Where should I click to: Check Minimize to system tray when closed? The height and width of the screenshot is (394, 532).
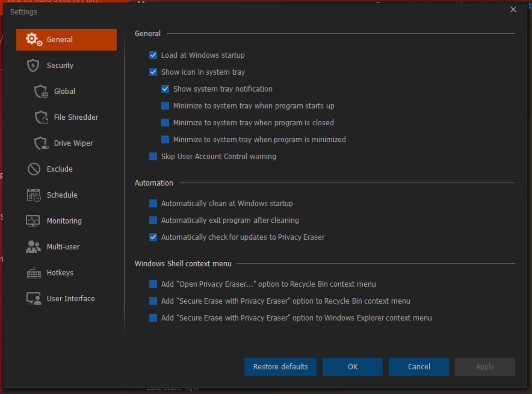coord(165,123)
